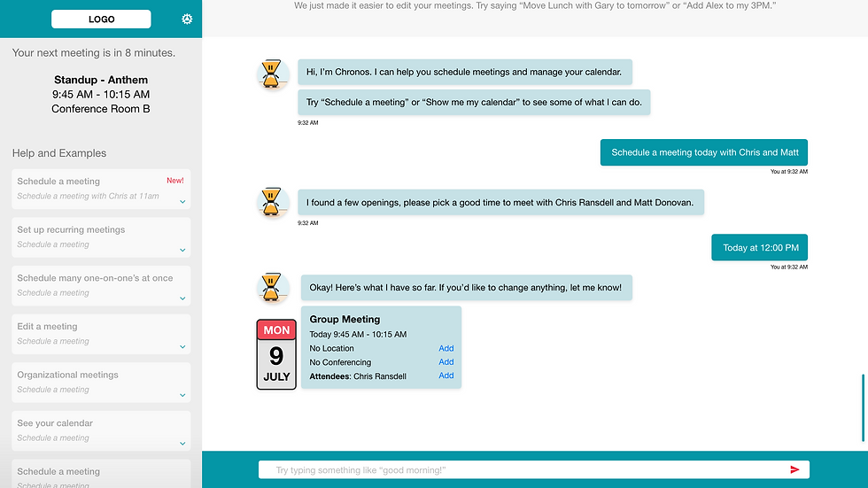Click the Chronos avatar beside the openings message
The image size is (868, 488).
click(x=273, y=201)
